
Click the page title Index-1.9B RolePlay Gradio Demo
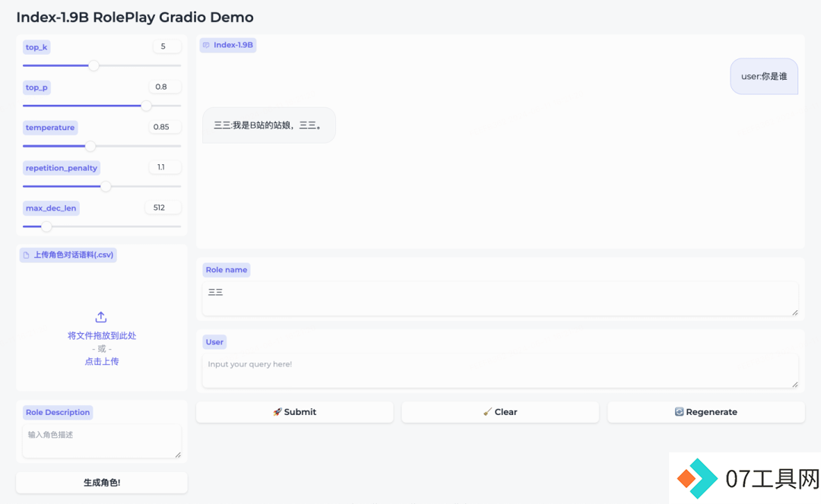point(135,17)
